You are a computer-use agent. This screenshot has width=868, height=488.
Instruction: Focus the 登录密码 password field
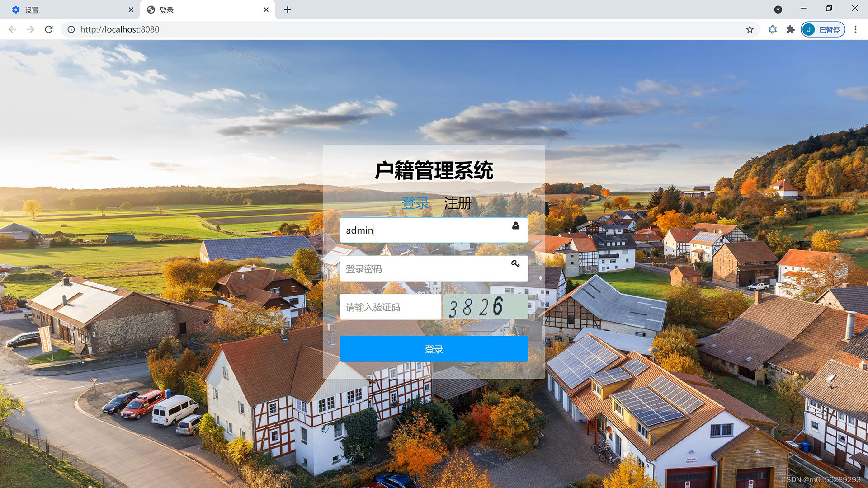tap(425, 269)
